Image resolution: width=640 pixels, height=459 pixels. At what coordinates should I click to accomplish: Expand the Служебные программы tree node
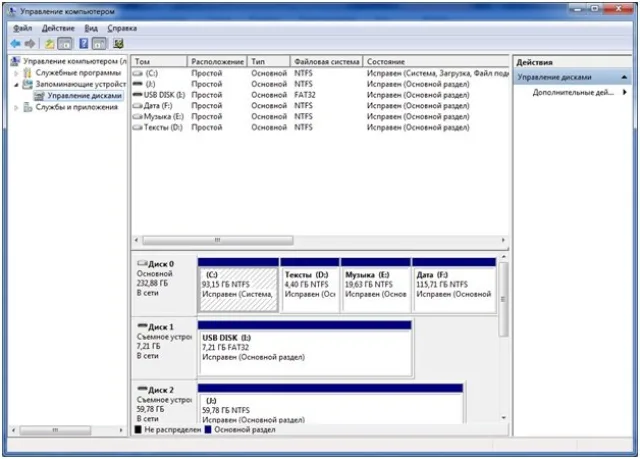pyautogui.click(x=16, y=73)
